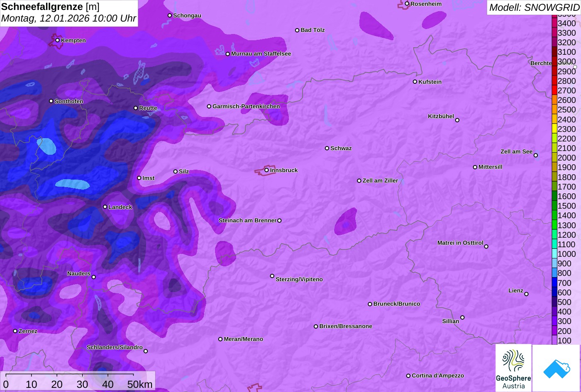Image resolution: width=581 pixels, height=392 pixels.
Task: Select the Bad Tölz location marker
Action: point(297,30)
